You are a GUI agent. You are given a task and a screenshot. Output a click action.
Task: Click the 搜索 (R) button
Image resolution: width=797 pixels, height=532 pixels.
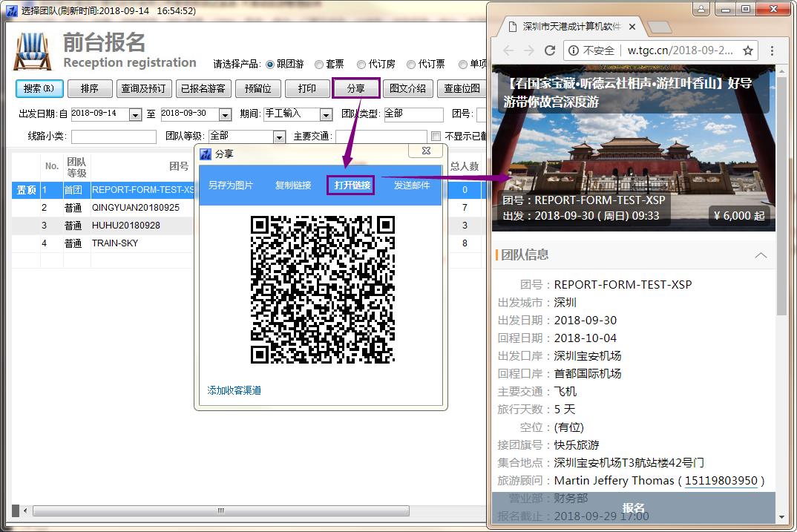pyautogui.click(x=39, y=88)
